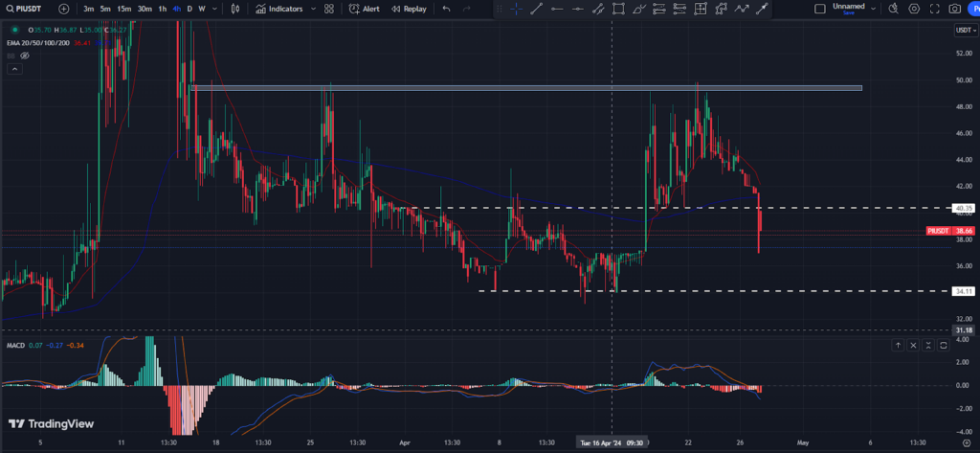Select the horizontal ray tool
The image size is (980, 453).
[x=557, y=9]
